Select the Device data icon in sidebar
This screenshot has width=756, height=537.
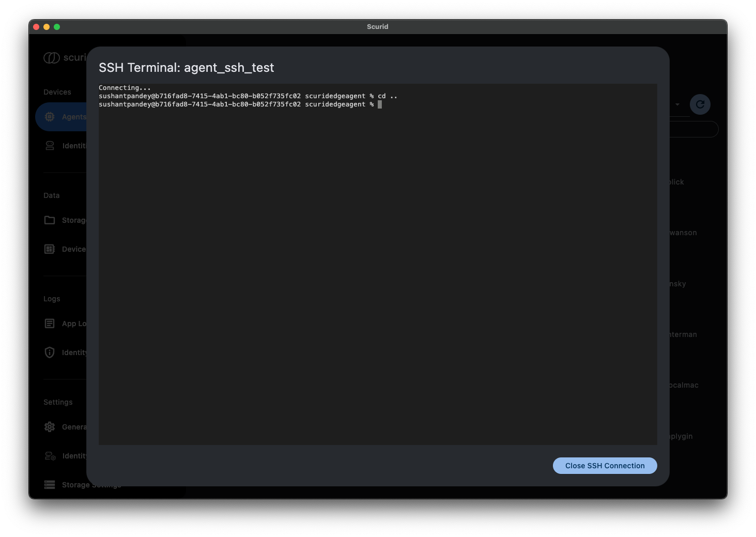50,249
